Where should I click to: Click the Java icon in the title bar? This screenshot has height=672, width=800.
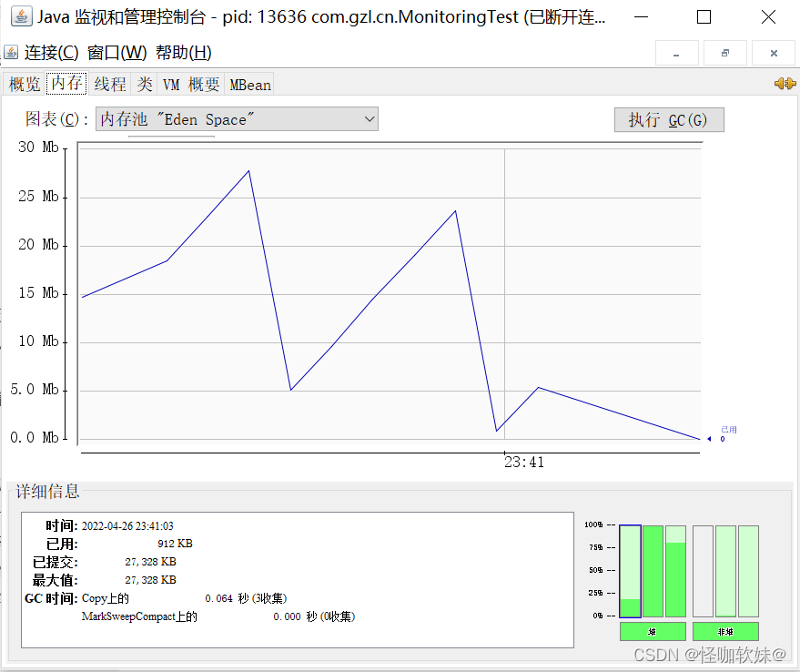click(21, 17)
